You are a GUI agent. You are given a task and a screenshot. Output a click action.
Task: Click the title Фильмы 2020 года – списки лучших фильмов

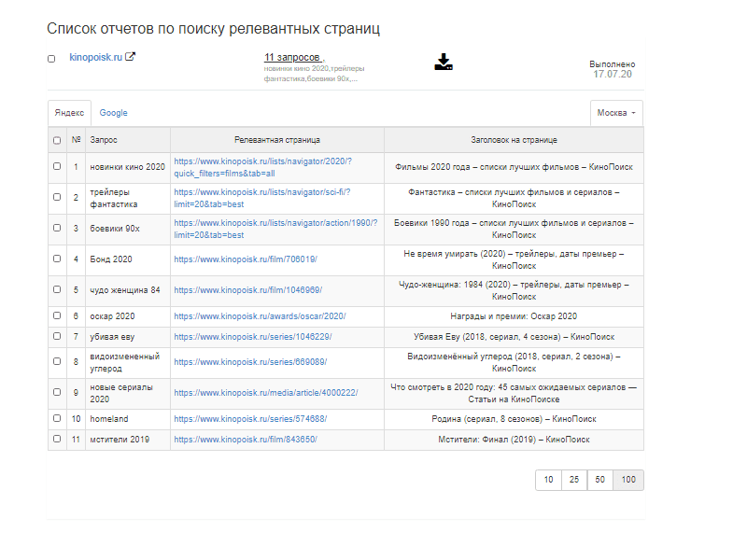pyautogui.click(x=486, y=167)
